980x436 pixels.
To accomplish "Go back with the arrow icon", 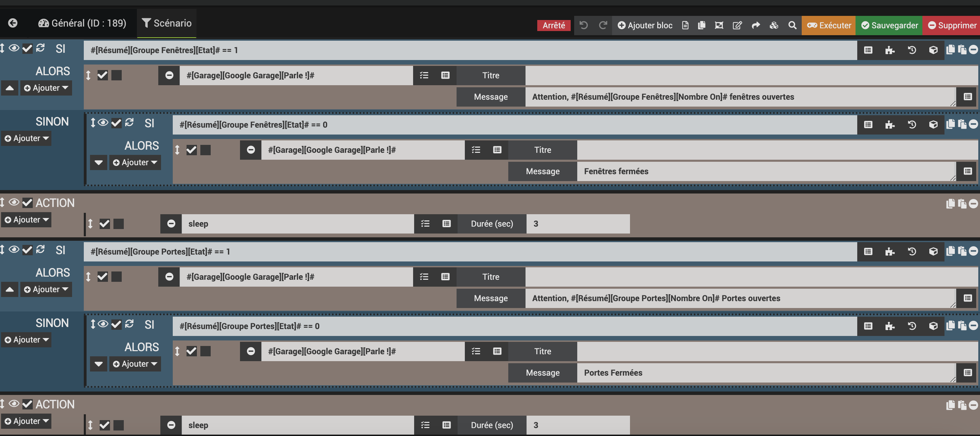I will 12,23.
